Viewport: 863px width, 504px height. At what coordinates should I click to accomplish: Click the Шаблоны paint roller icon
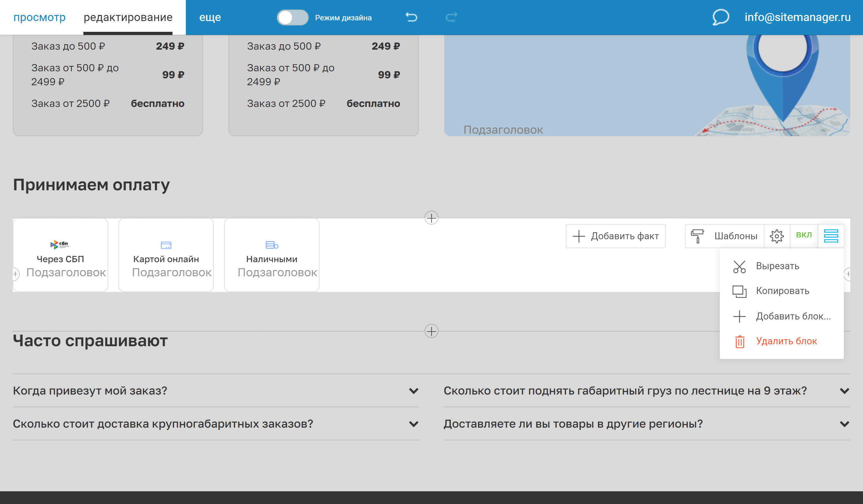[x=697, y=236]
